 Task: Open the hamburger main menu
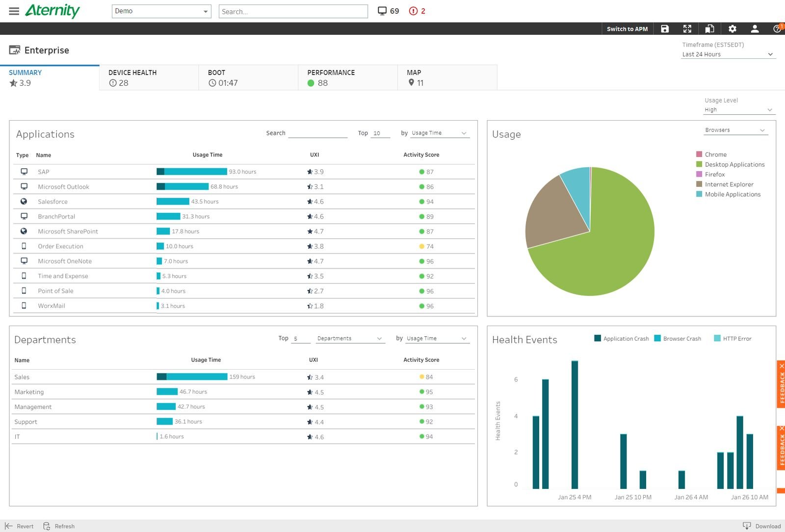[x=14, y=11]
